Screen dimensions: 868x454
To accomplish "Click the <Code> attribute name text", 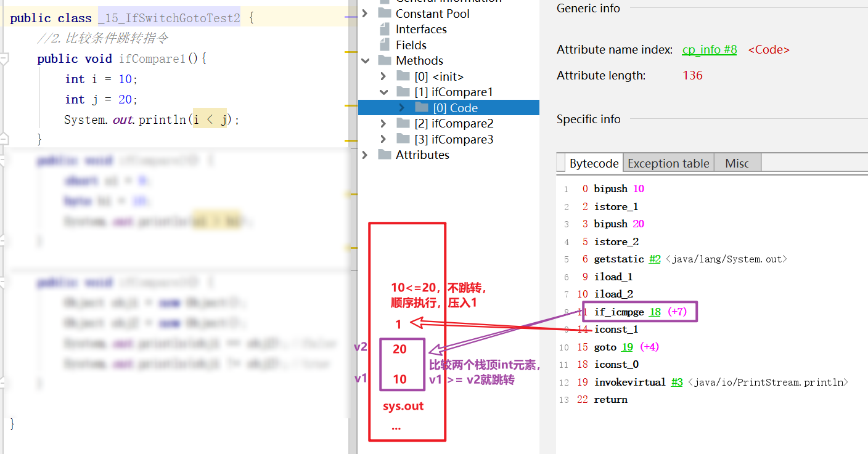I will click(x=769, y=50).
